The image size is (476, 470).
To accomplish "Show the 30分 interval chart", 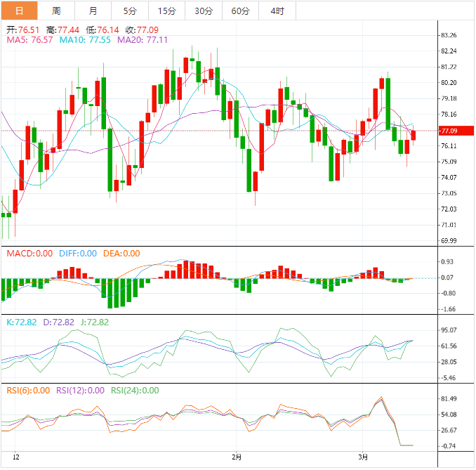I will (204, 11).
